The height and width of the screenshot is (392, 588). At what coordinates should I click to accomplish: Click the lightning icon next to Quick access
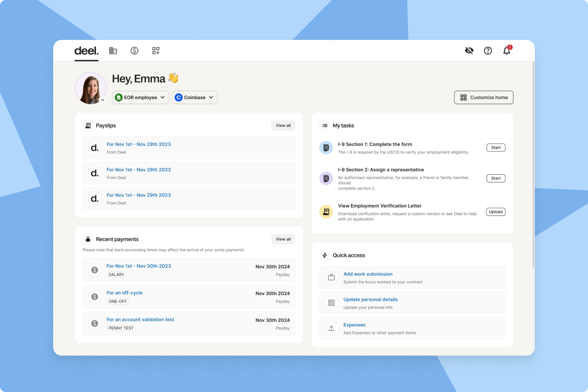click(325, 255)
